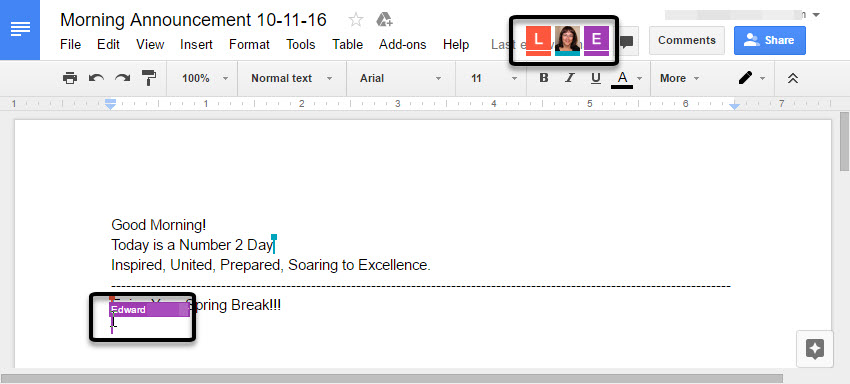The image size is (850, 384).
Task: Open the Docs home icon
Action: click(20, 30)
